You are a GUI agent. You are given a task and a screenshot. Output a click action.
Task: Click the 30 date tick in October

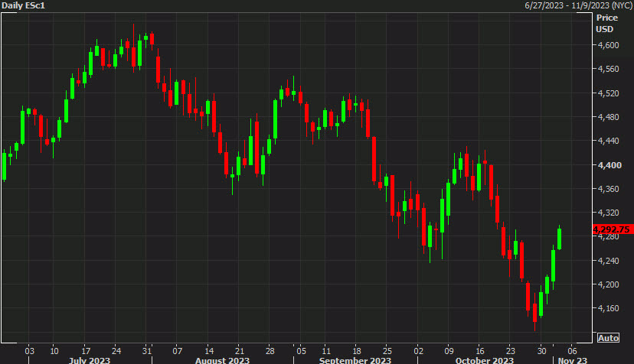coord(542,351)
